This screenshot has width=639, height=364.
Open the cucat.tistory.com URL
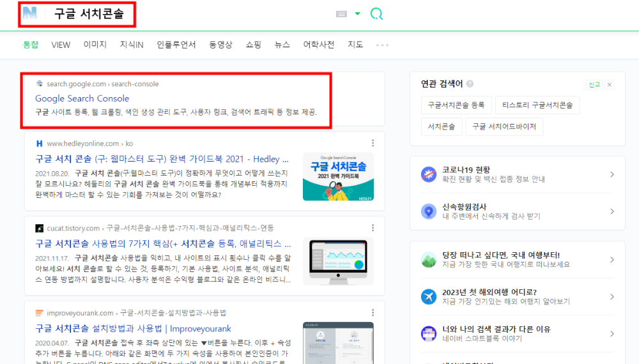tap(160, 228)
